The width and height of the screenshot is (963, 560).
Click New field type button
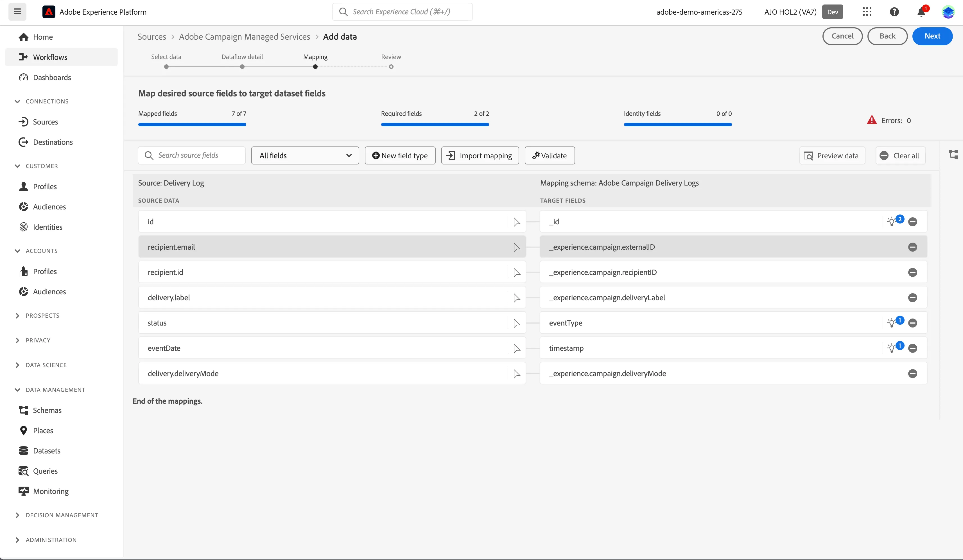point(400,155)
